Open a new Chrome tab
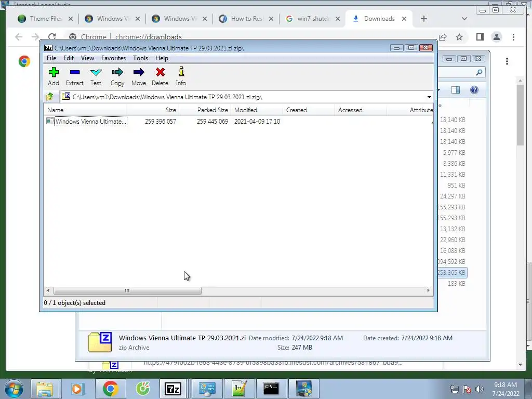 click(x=424, y=19)
